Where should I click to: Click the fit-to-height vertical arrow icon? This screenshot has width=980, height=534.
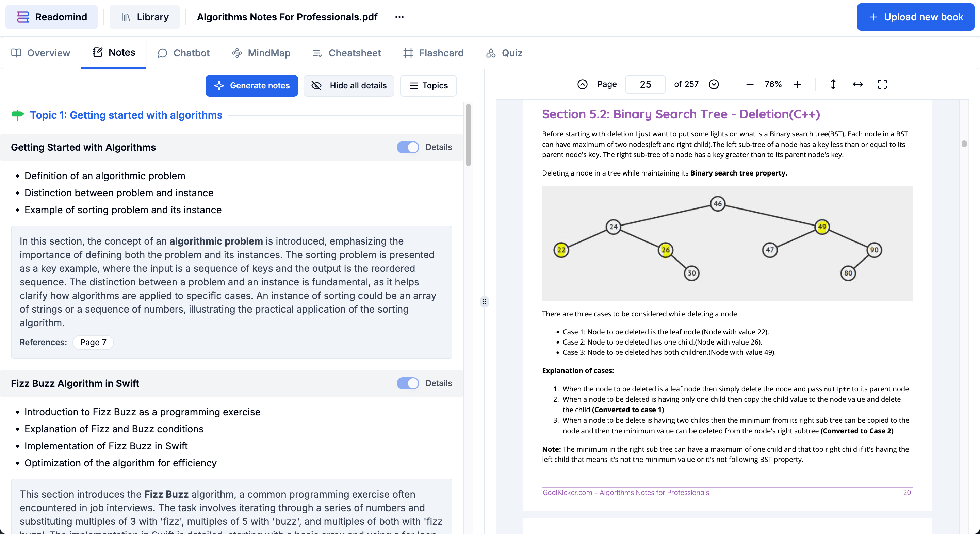[833, 84]
